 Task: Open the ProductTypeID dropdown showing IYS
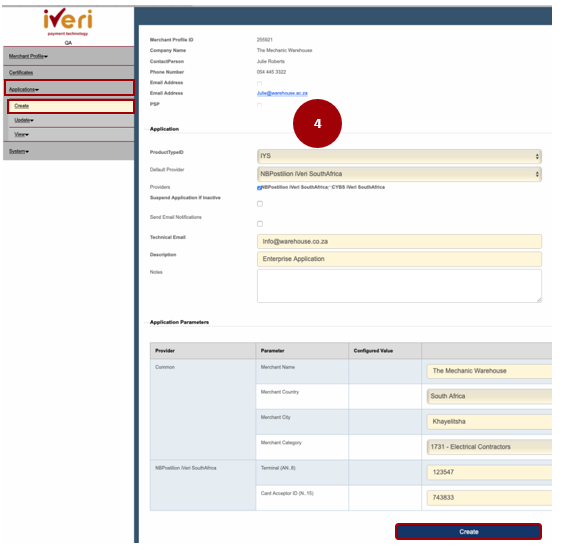tap(399, 156)
